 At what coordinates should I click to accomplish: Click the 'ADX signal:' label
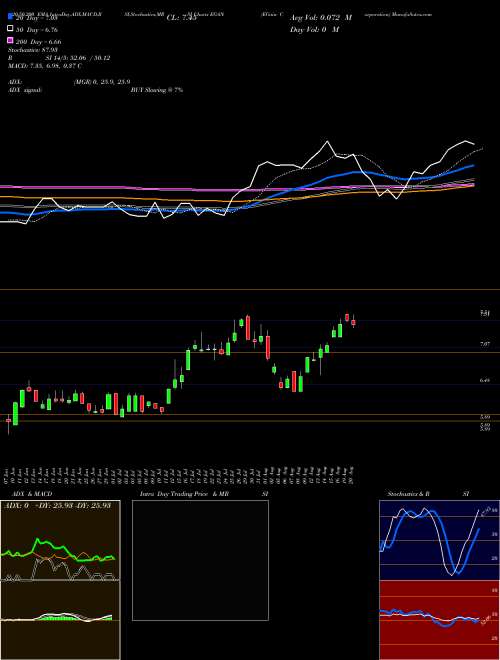pyautogui.click(x=25, y=90)
